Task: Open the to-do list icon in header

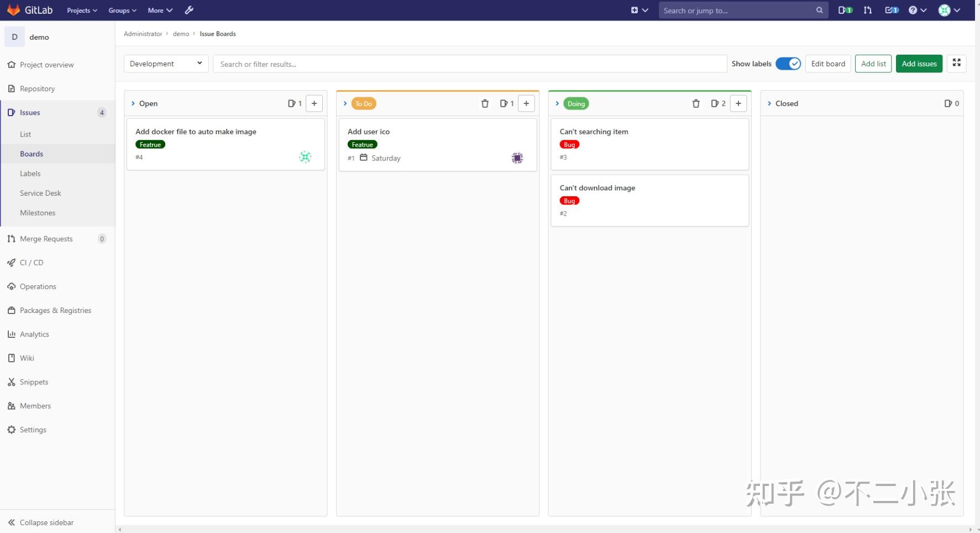Action: coord(892,10)
